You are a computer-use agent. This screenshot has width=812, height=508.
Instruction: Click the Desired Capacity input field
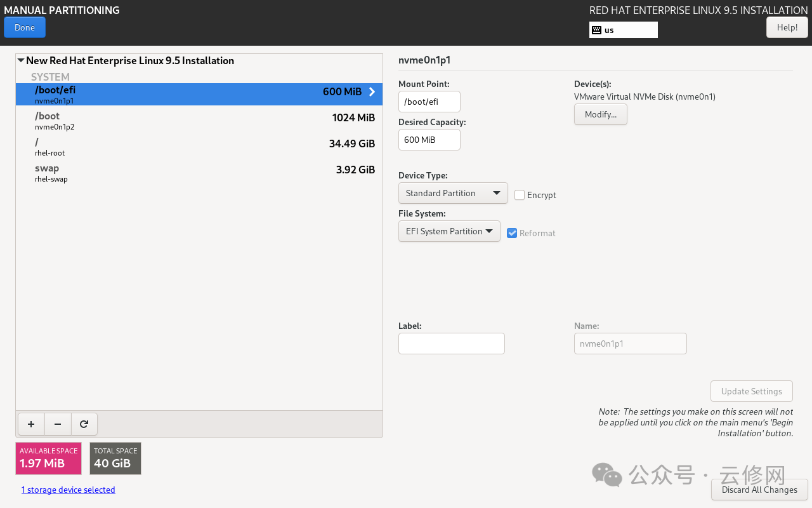[429, 140]
